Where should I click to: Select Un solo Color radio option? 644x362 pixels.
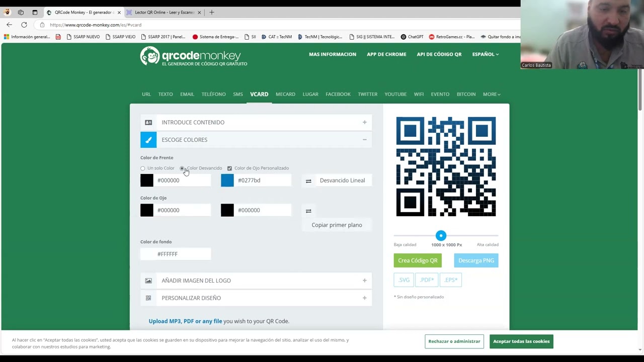click(x=143, y=168)
